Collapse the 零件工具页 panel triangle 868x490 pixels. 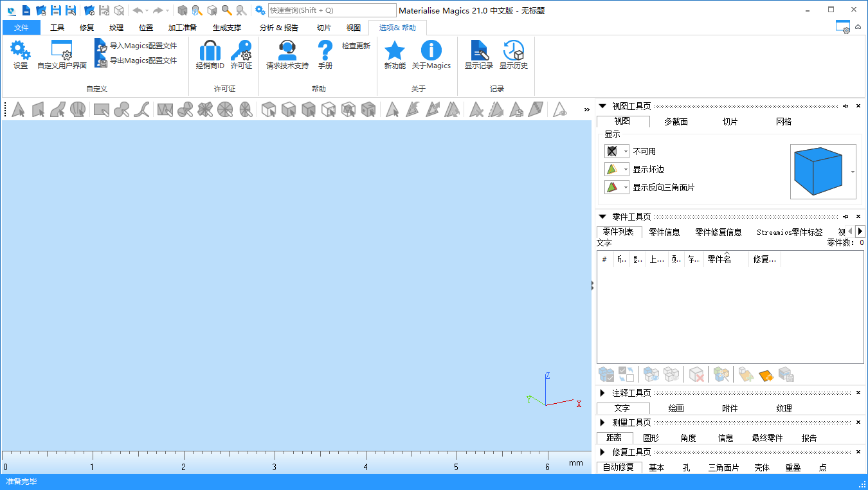click(602, 217)
